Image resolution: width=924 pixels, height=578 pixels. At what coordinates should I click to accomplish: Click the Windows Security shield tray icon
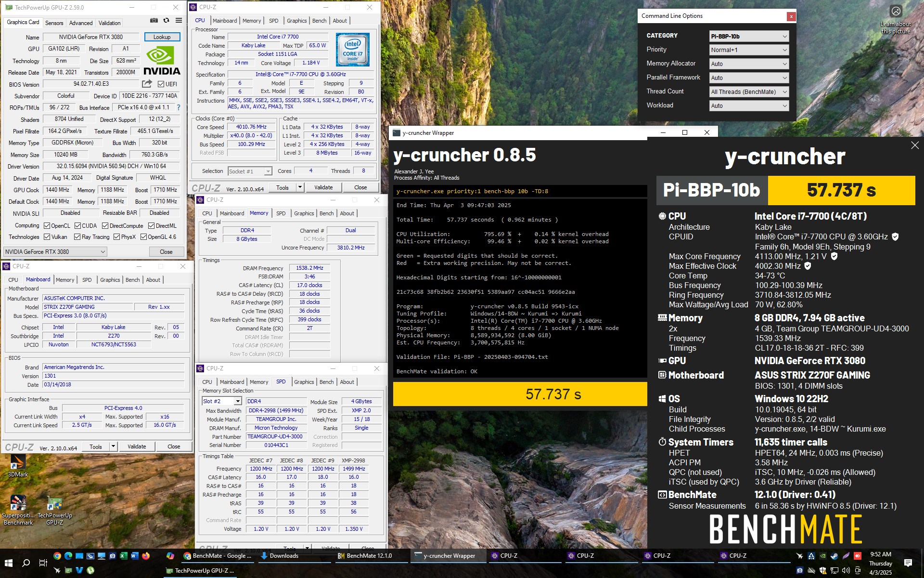pos(822,571)
